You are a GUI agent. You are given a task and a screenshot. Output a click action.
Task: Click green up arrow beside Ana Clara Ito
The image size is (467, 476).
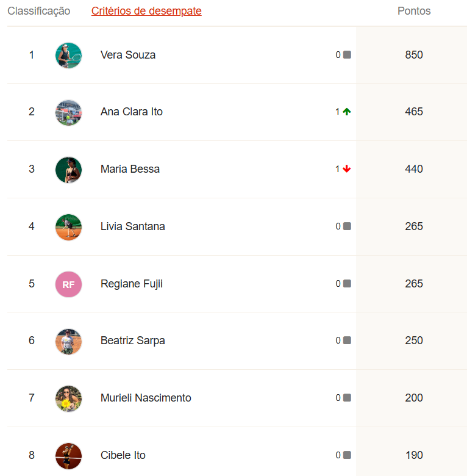coord(347,112)
